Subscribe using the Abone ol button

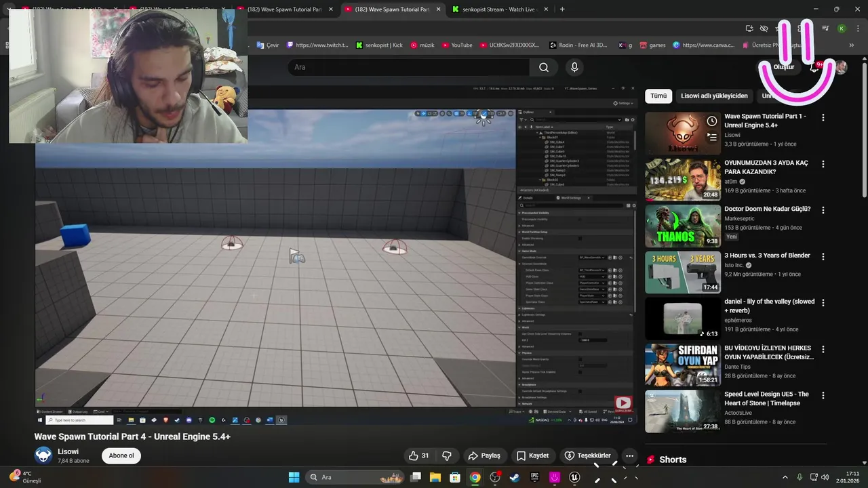pyautogui.click(x=121, y=455)
